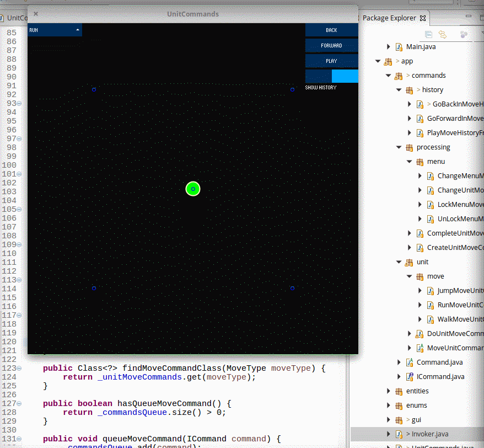This screenshot has width=484, height=448.
Task: Click the JumpMoveUnit file icon
Action: [x=431, y=291]
